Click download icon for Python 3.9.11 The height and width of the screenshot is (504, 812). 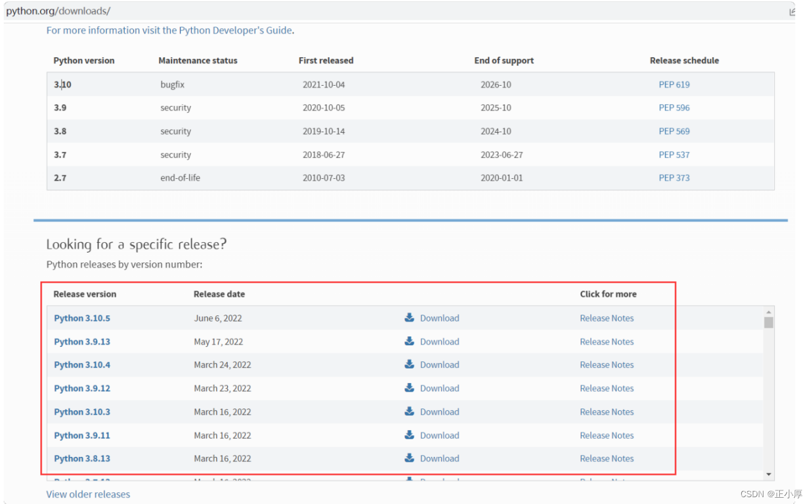pos(409,435)
